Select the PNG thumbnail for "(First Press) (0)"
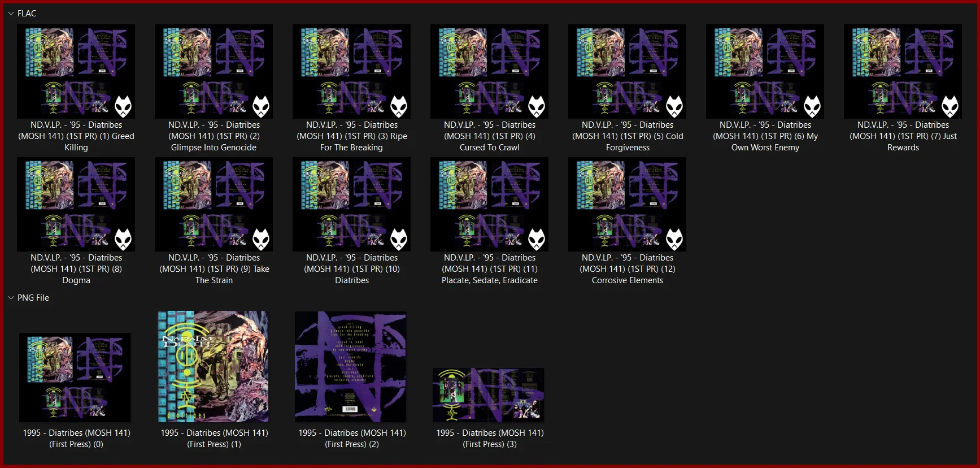Viewport: 980px width, 468px height. (75, 378)
